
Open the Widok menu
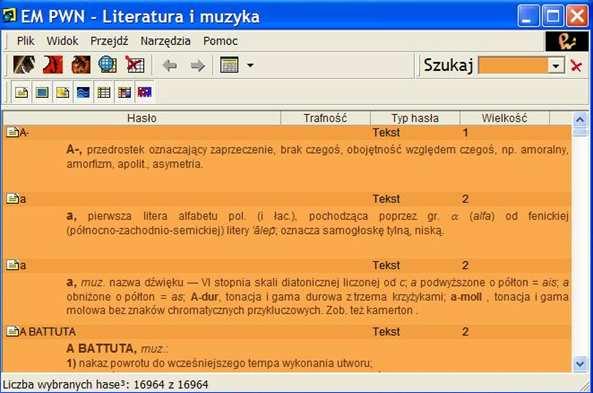pos(62,41)
